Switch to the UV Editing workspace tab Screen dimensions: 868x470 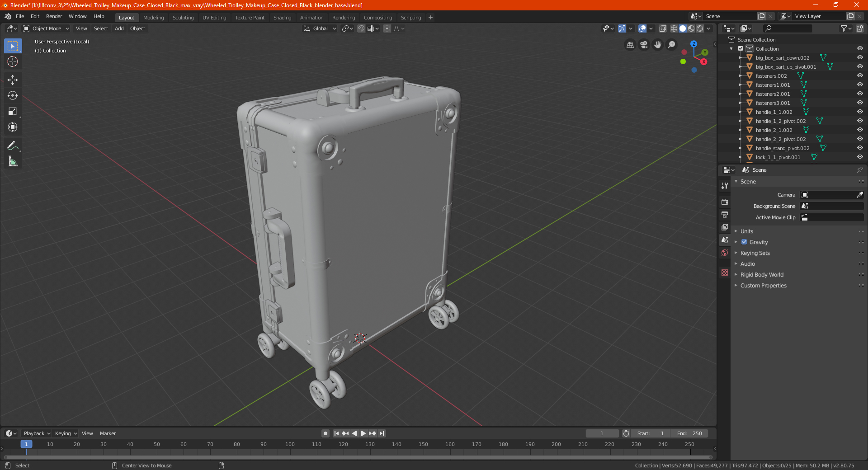pyautogui.click(x=214, y=18)
